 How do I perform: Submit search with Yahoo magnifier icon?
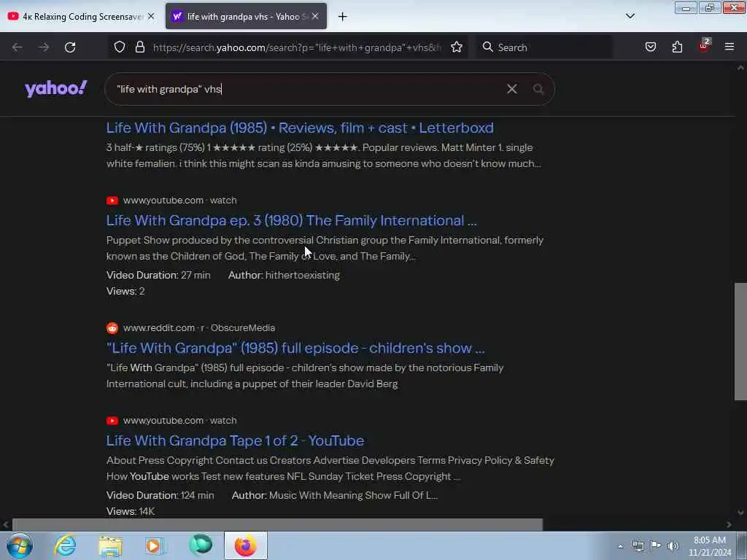(538, 89)
